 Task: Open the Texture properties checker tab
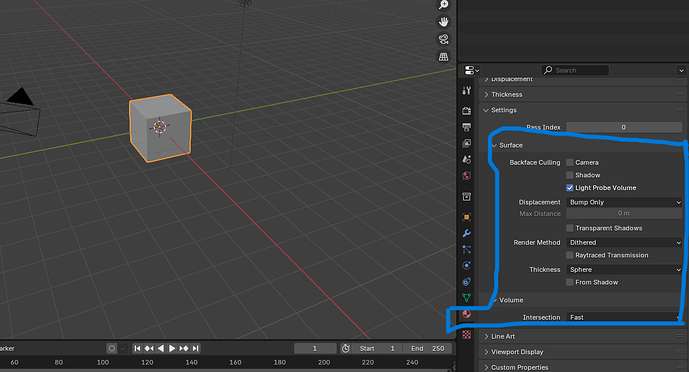467,335
